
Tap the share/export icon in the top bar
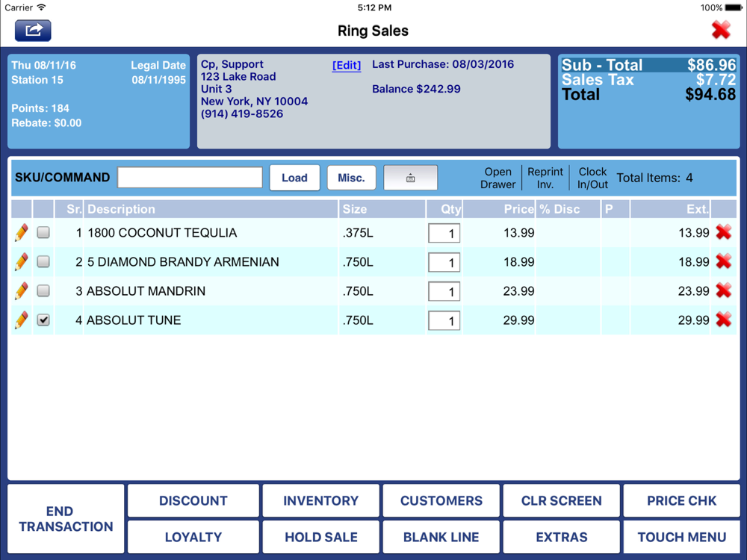[x=33, y=31]
